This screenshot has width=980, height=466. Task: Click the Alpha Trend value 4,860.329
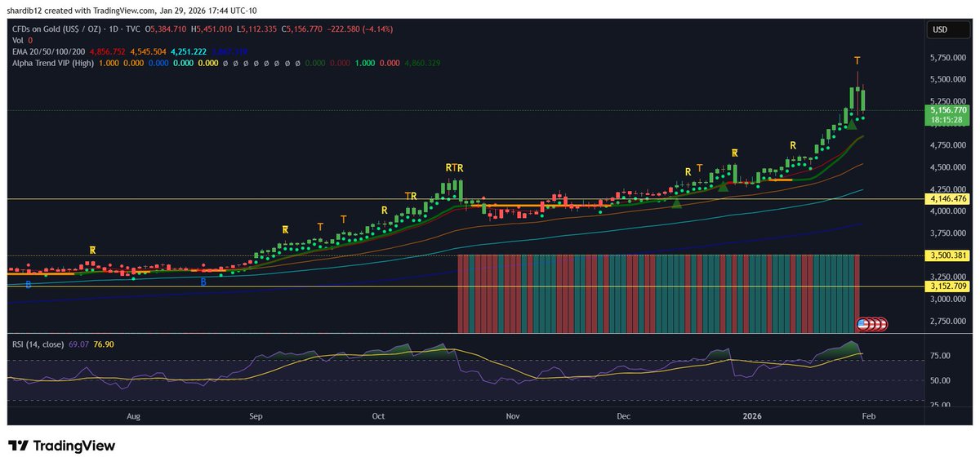tap(424, 62)
